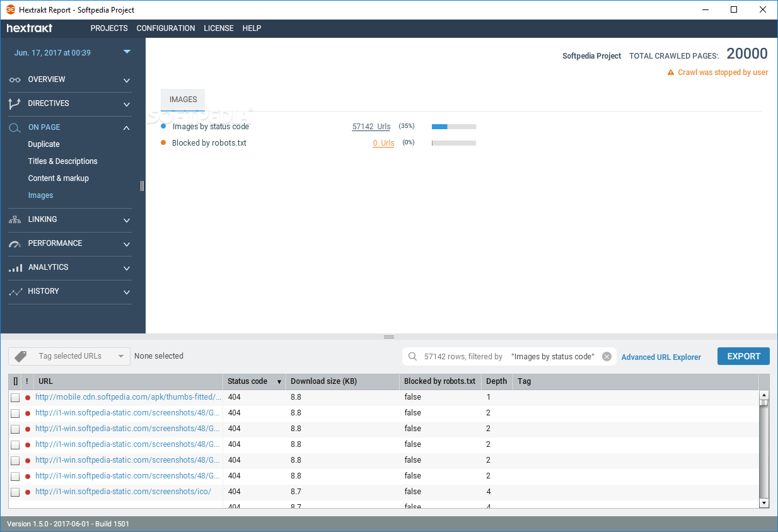
Task: Check the checkbox of the second table row
Action: 15,413
